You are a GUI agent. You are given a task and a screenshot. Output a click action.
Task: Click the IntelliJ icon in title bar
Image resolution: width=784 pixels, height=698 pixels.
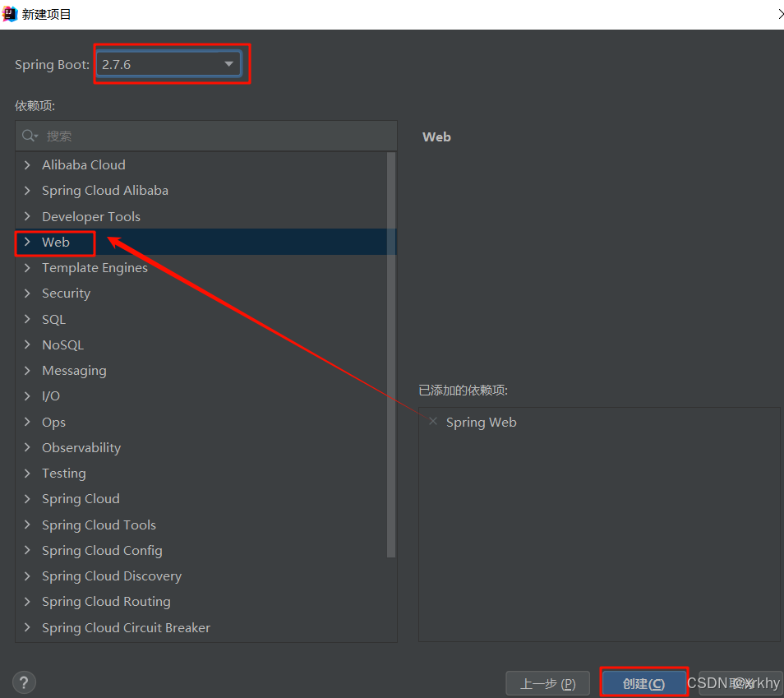[x=10, y=14]
